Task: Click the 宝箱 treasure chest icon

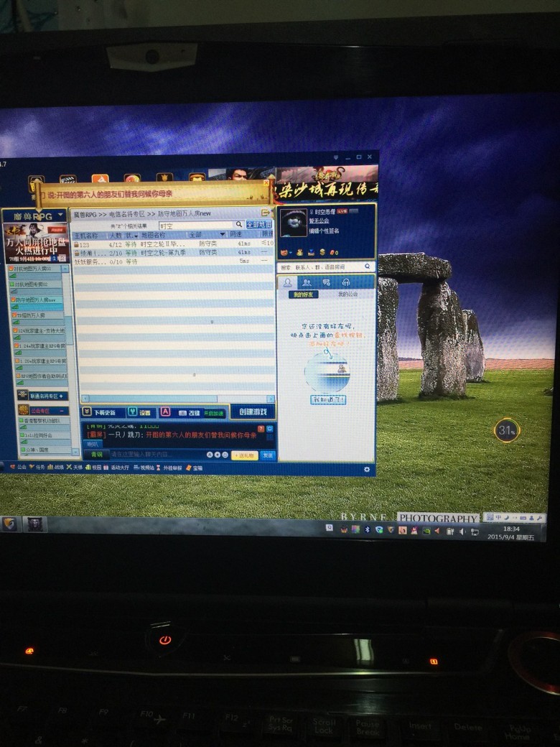Action: 193,468
